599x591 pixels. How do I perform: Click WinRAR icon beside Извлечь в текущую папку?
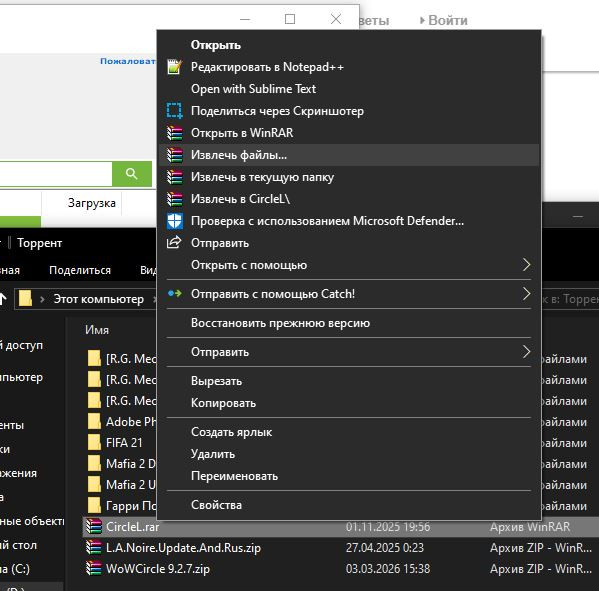click(175, 177)
